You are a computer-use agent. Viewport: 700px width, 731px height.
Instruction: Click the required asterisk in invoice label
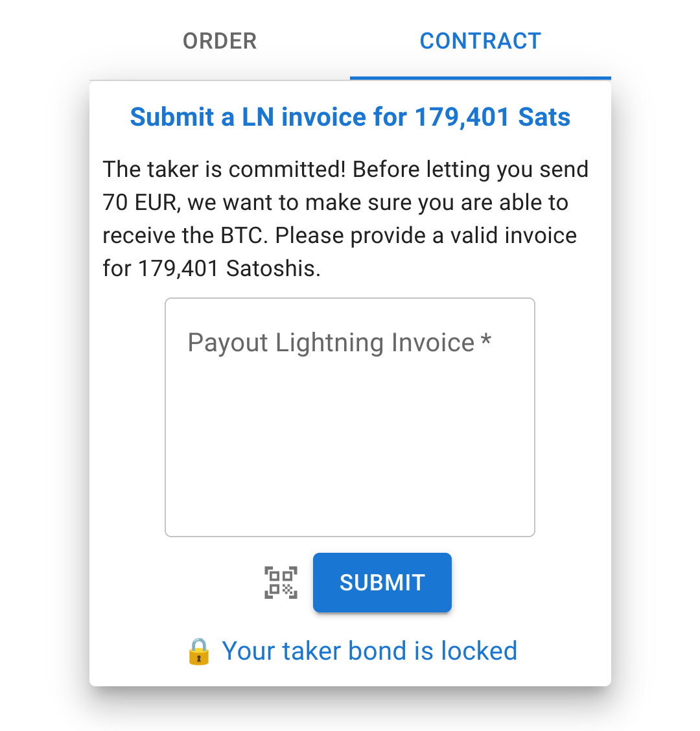click(486, 342)
